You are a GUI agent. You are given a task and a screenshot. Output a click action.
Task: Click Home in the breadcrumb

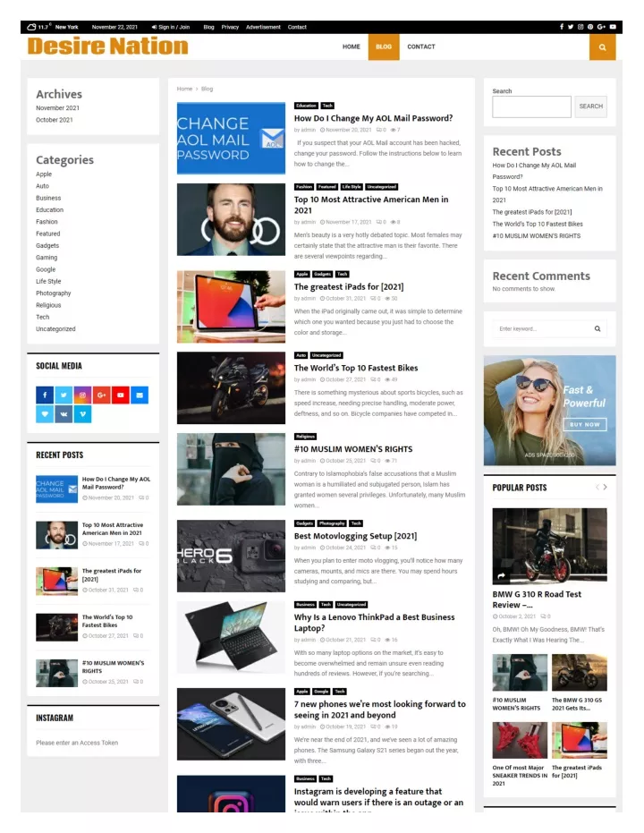(184, 89)
